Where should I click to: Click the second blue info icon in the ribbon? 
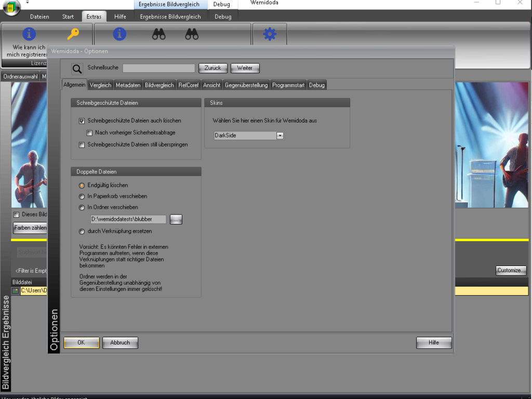(x=119, y=34)
